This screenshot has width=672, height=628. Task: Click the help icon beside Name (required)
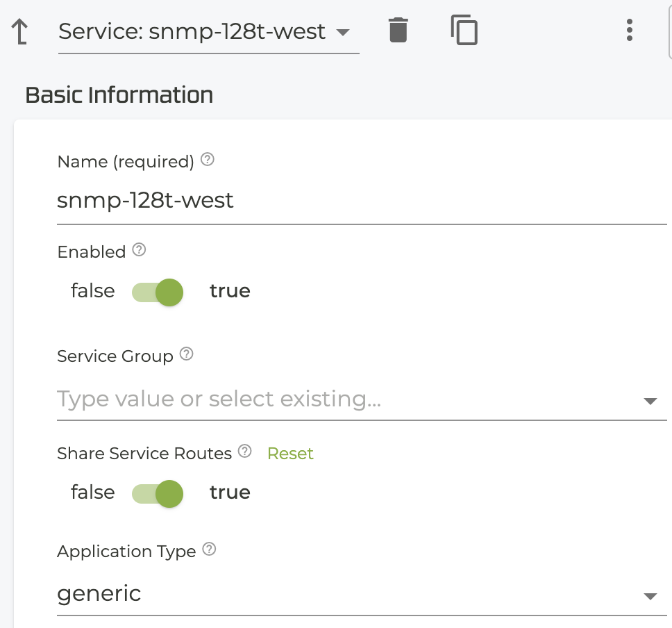pyautogui.click(x=207, y=160)
